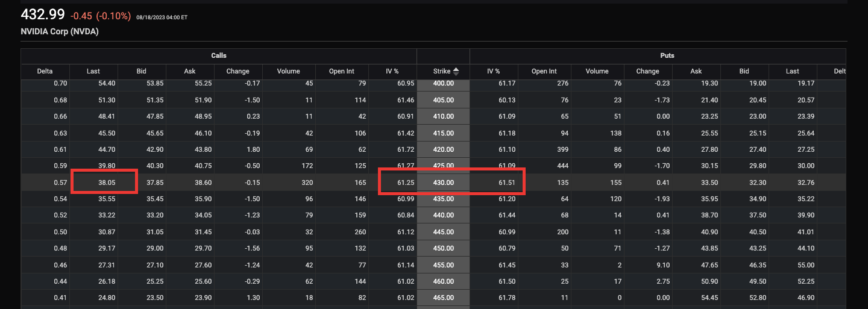Click the Puts Change value 9.10
The width and height of the screenshot is (868, 309).
(x=663, y=265)
